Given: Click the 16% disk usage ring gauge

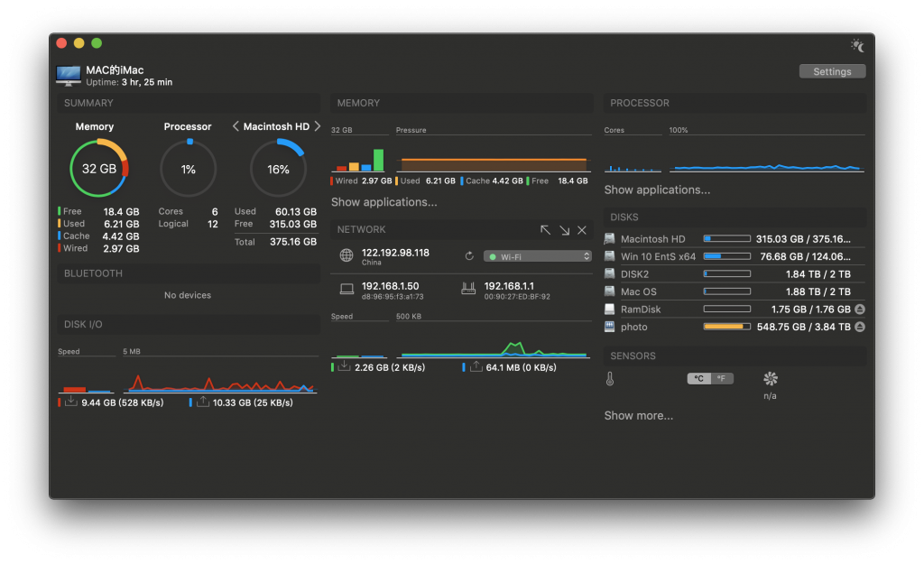Looking at the screenshot, I should [278, 169].
